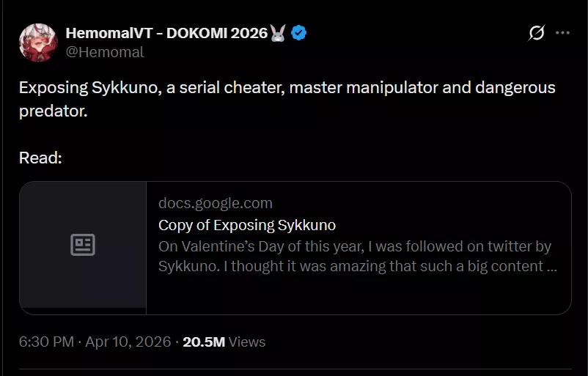Open the three-dot More options menu

tap(562, 33)
